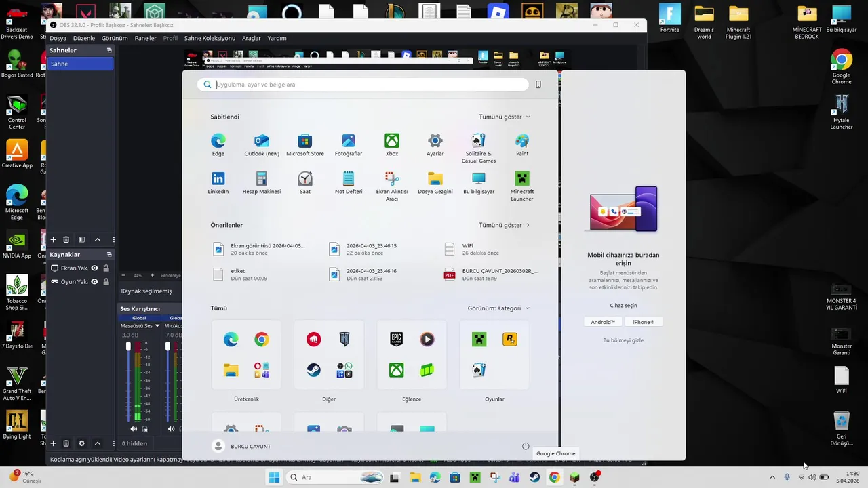Expand Tümünü göster for Önerilenler section

(505, 225)
